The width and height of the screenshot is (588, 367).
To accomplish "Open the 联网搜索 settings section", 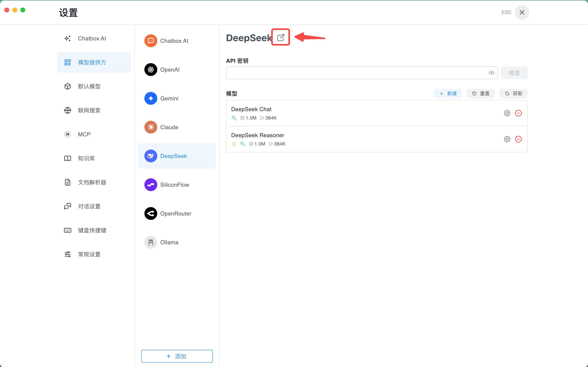I will 94,110.
